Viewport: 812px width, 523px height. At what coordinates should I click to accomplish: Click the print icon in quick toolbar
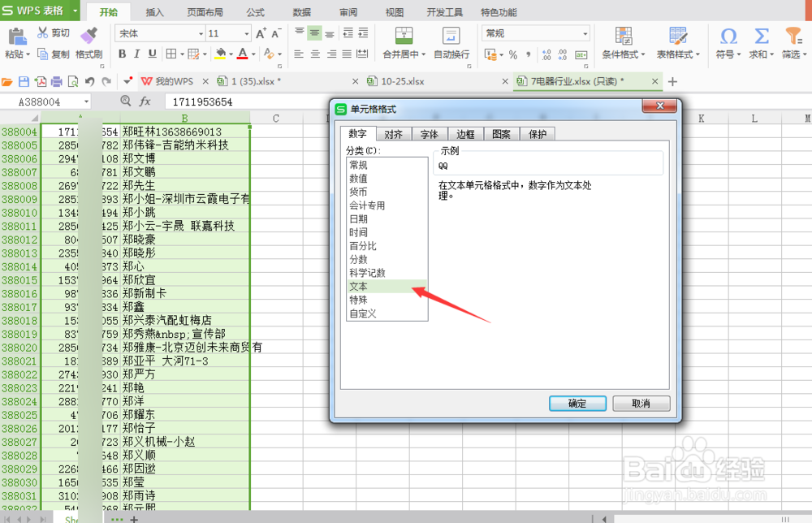coord(57,81)
